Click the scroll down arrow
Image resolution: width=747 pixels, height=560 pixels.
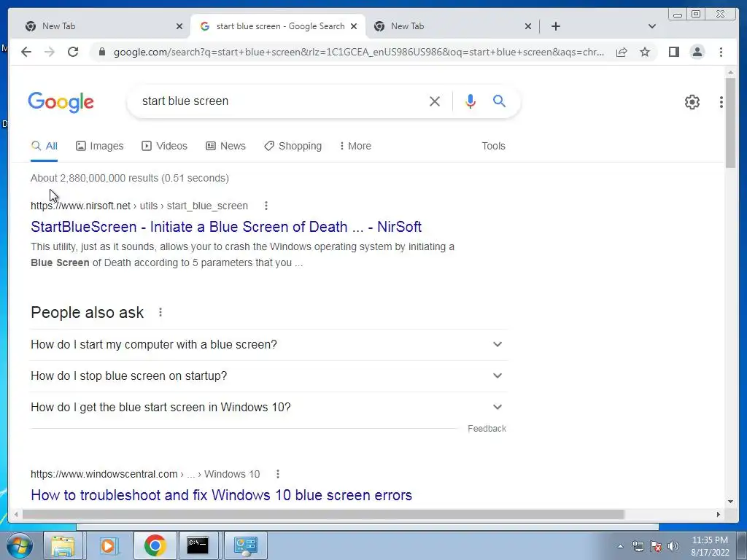730,501
